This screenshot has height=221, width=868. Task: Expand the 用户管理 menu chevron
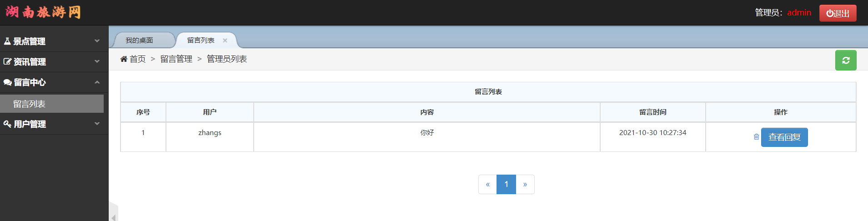point(97,124)
